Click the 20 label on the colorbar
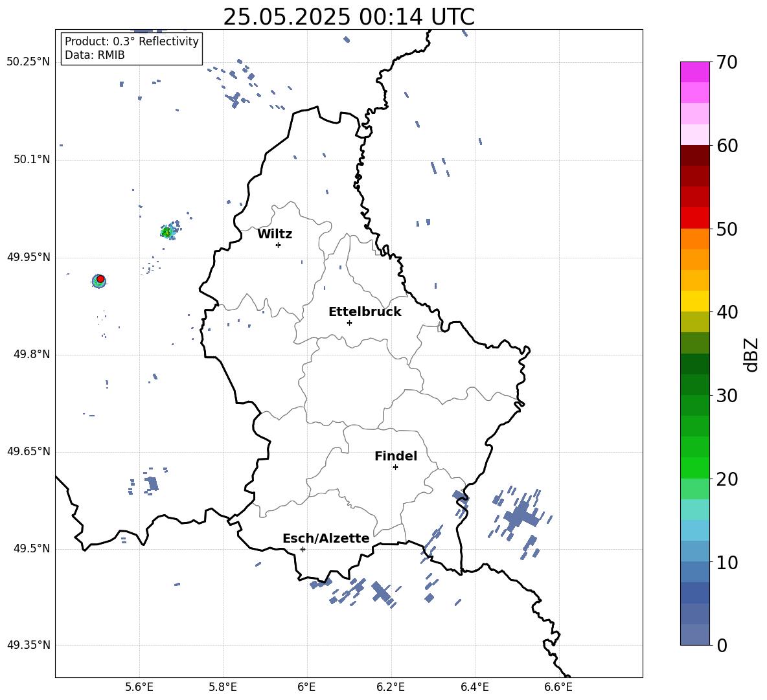 click(x=726, y=479)
